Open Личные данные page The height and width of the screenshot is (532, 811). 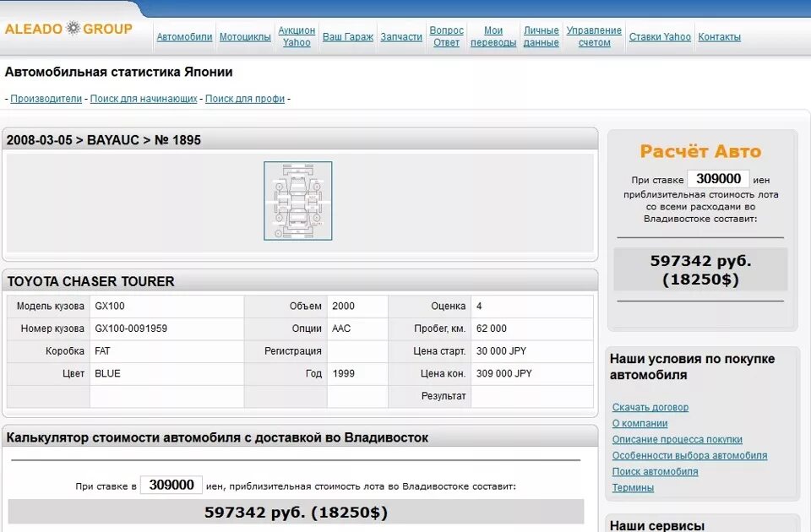click(541, 36)
